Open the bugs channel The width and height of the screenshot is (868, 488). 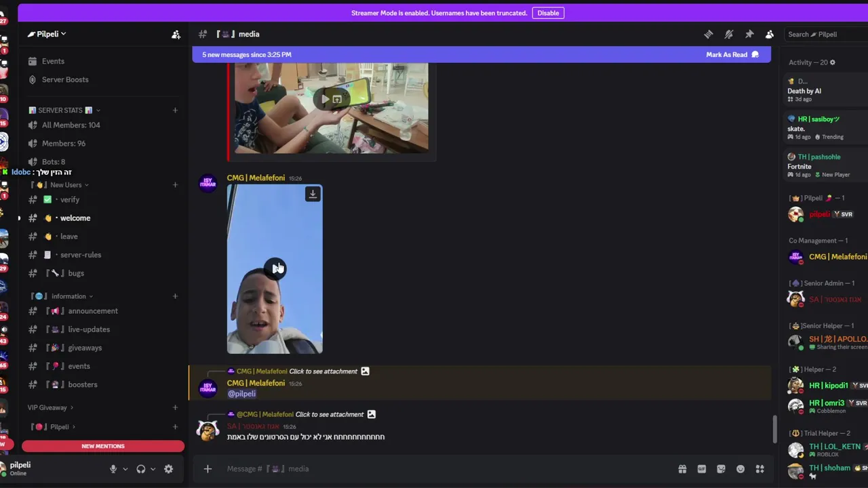102,272
